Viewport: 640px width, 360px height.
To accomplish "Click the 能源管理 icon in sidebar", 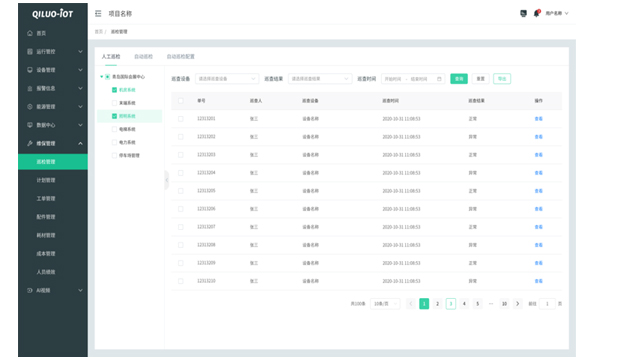I will click(x=30, y=107).
